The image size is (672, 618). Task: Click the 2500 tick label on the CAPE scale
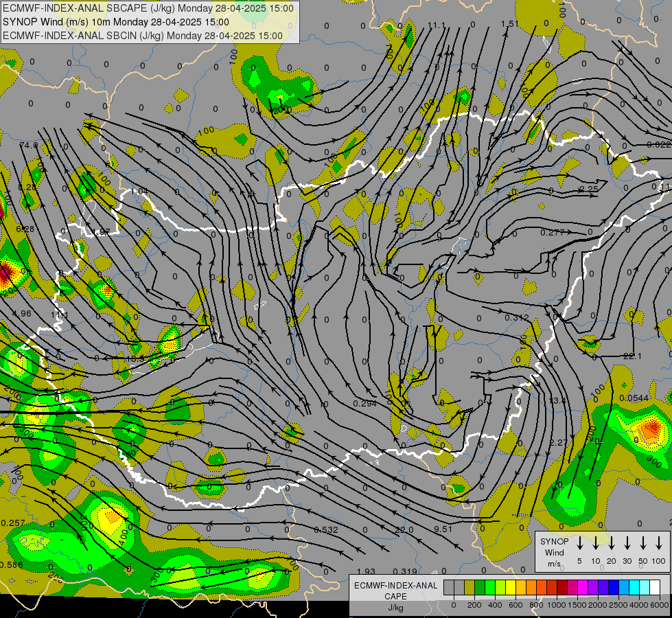tap(618, 605)
